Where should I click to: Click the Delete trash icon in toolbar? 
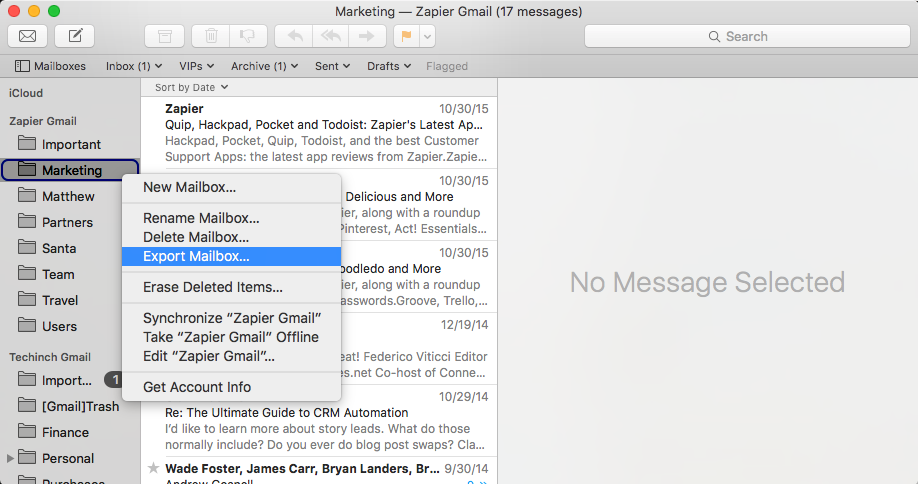click(211, 36)
